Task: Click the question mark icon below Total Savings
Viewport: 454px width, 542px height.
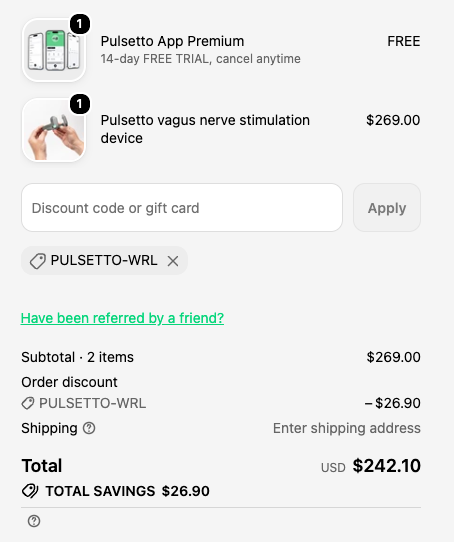Action: pos(34,521)
